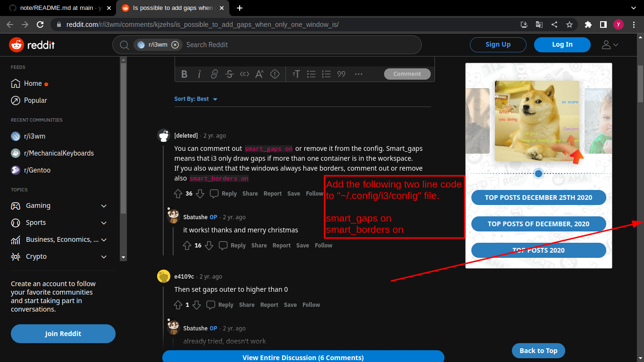This screenshot has height=362, width=644.
Task: Expand Business, Economics topic
Action: [x=104, y=240]
